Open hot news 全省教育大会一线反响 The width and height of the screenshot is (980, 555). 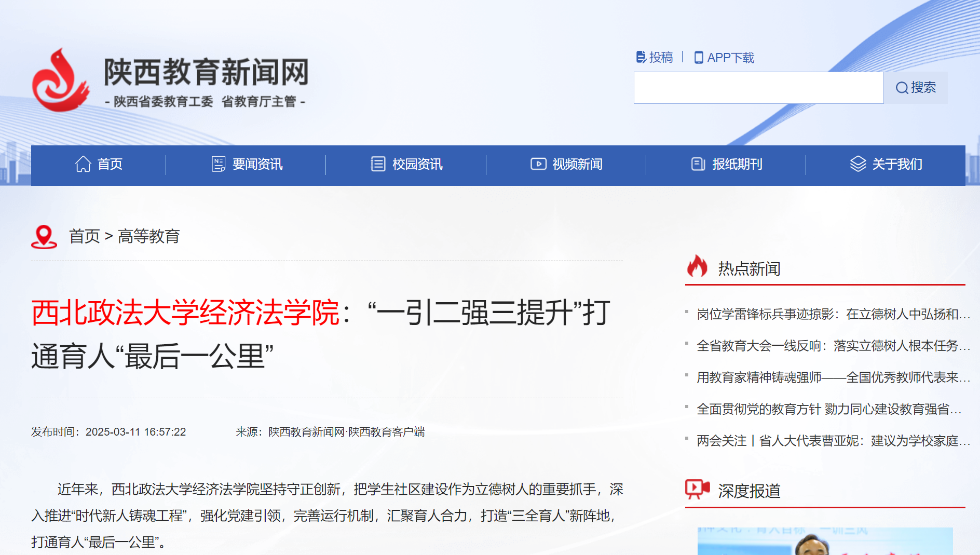tap(833, 346)
